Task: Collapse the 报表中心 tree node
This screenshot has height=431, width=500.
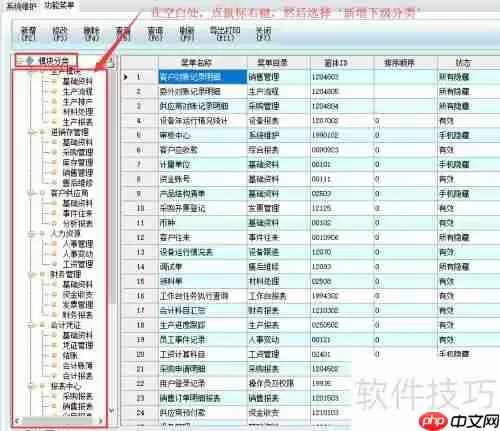Action: click(31, 386)
